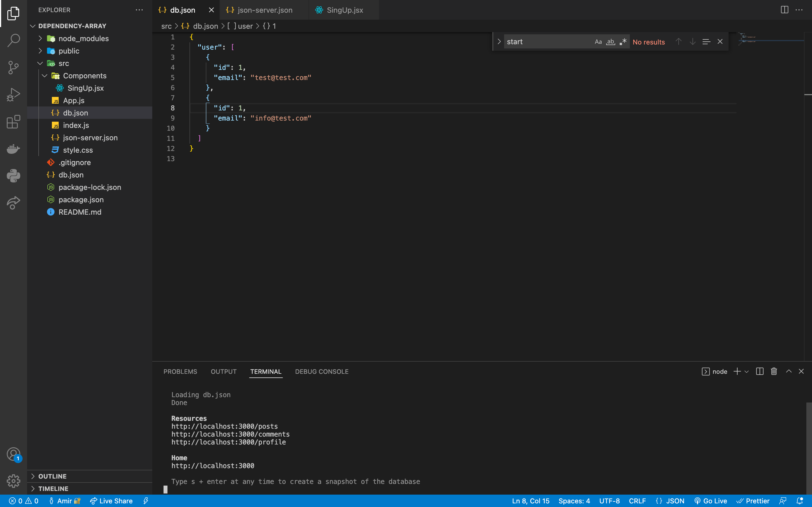
Task: Switch to the OUTPUT tab in panel
Action: click(x=223, y=372)
